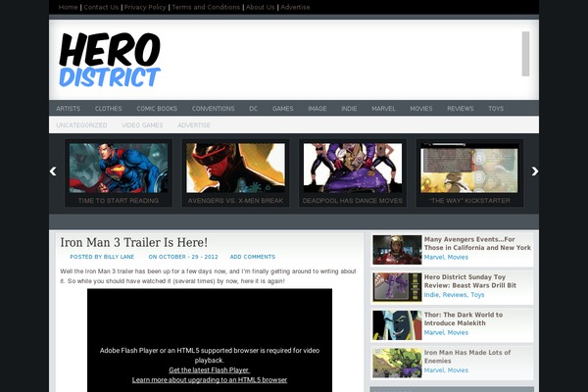Open the Contact Us page
Viewport: 588px width, 392px height.
101,7
